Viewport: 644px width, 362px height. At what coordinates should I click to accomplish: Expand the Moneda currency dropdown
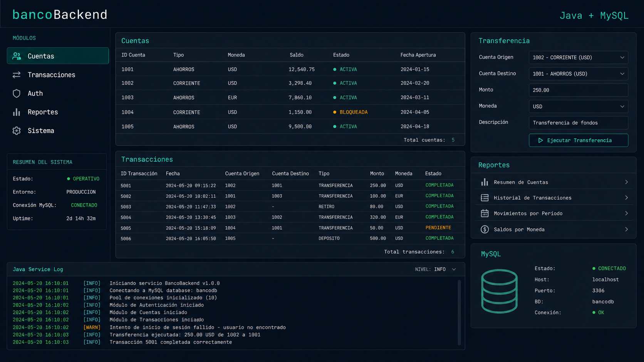tap(578, 106)
